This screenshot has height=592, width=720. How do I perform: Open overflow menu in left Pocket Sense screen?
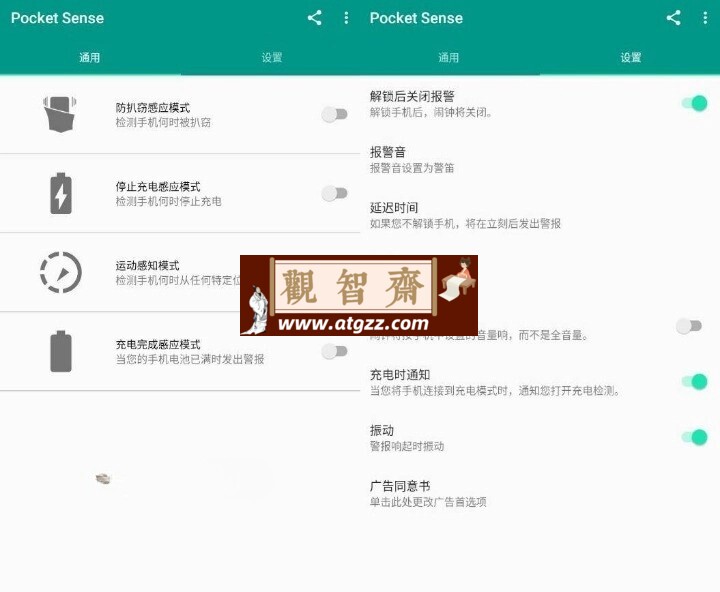(346, 18)
